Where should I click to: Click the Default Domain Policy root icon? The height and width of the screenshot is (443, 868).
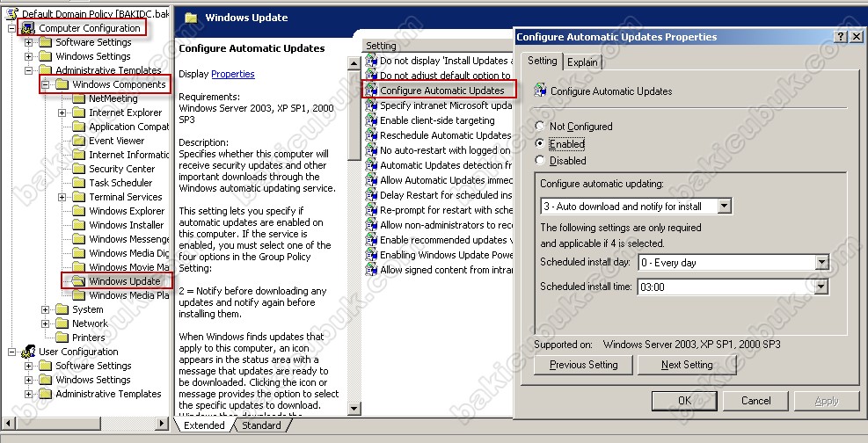[11, 13]
